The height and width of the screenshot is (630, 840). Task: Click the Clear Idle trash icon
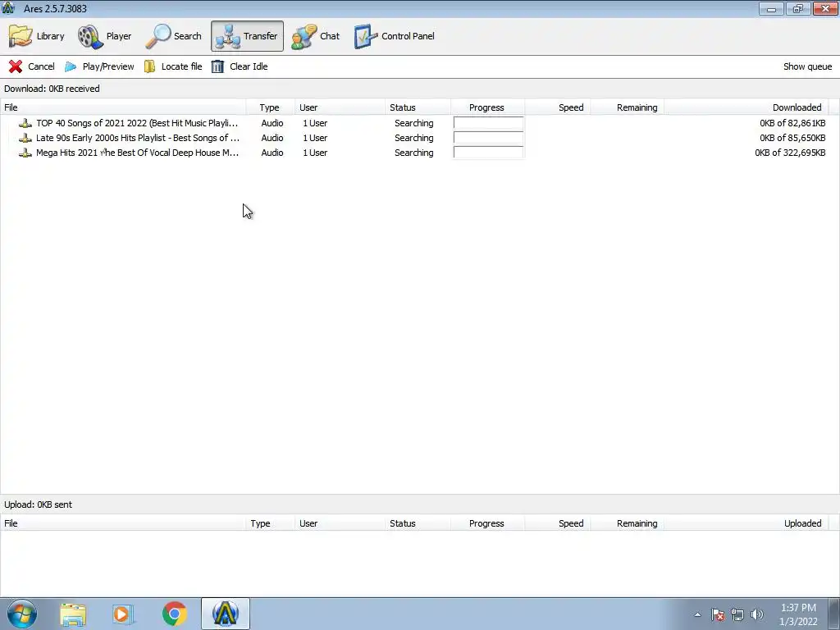(217, 66)
